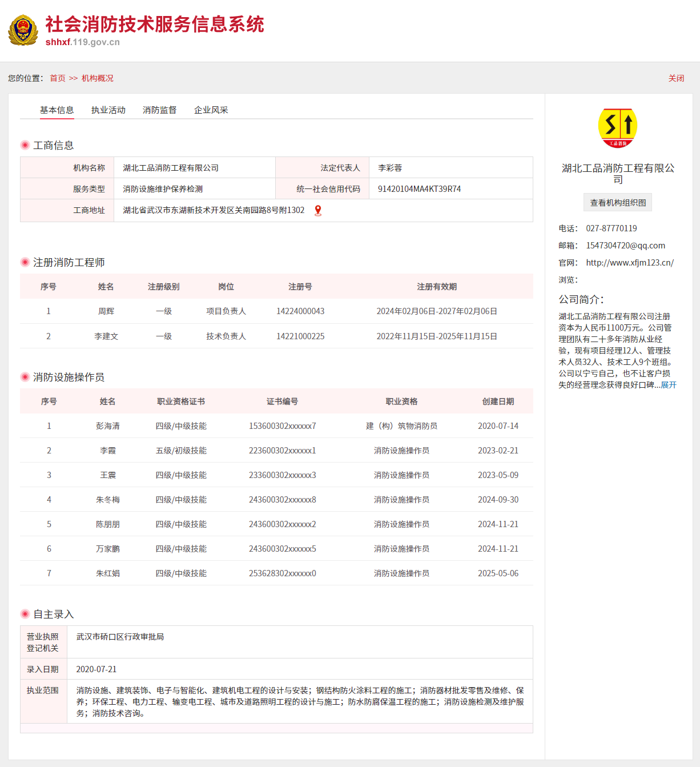The width and height of the screenshot is (700, 767).
Task: Click the red bullet beside 工商信息
Action: [x=25, y=145]
